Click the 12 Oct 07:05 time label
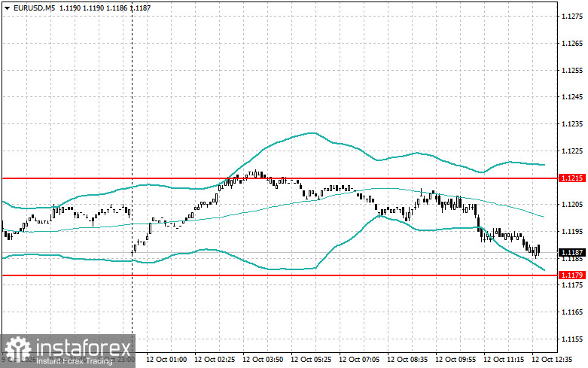 [359, 360]
